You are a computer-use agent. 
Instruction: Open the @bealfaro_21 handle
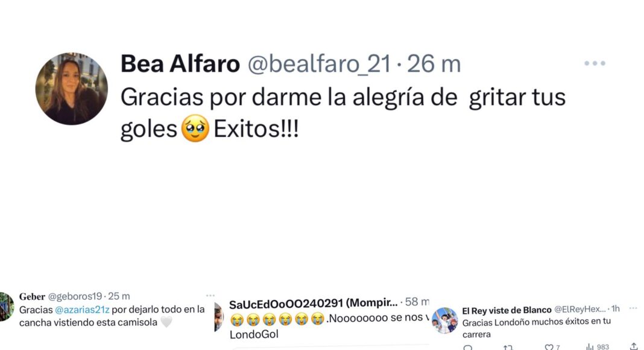pyautogui.click(x=319, y=64)
